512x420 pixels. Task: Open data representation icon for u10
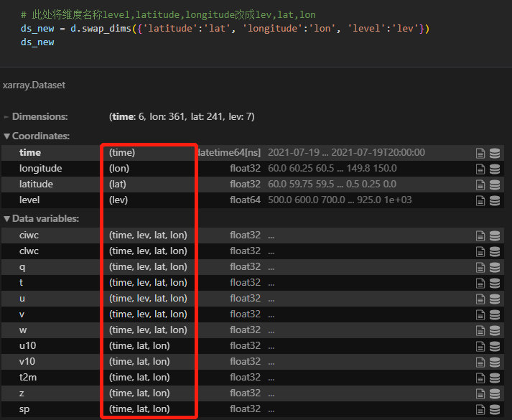(495, 346)
